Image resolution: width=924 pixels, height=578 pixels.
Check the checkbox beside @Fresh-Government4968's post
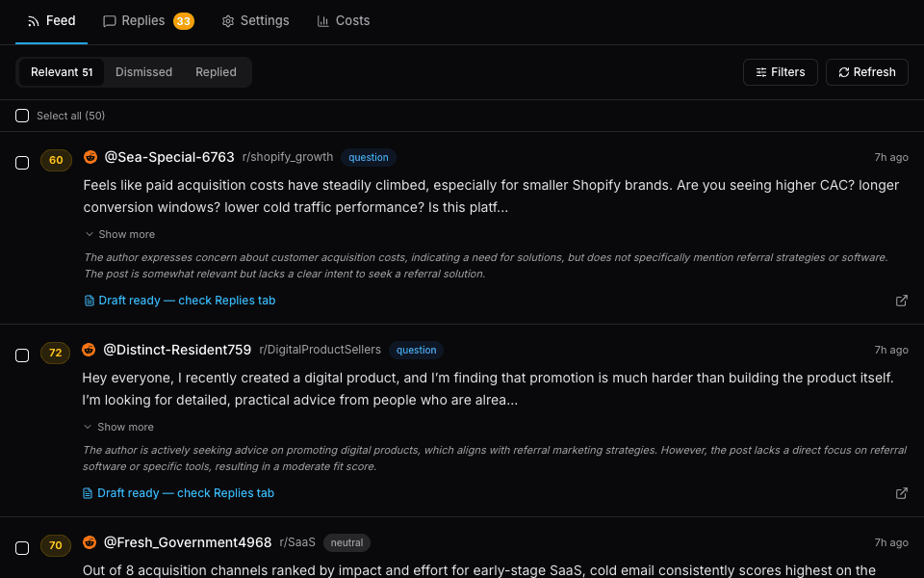click(22, 545)
